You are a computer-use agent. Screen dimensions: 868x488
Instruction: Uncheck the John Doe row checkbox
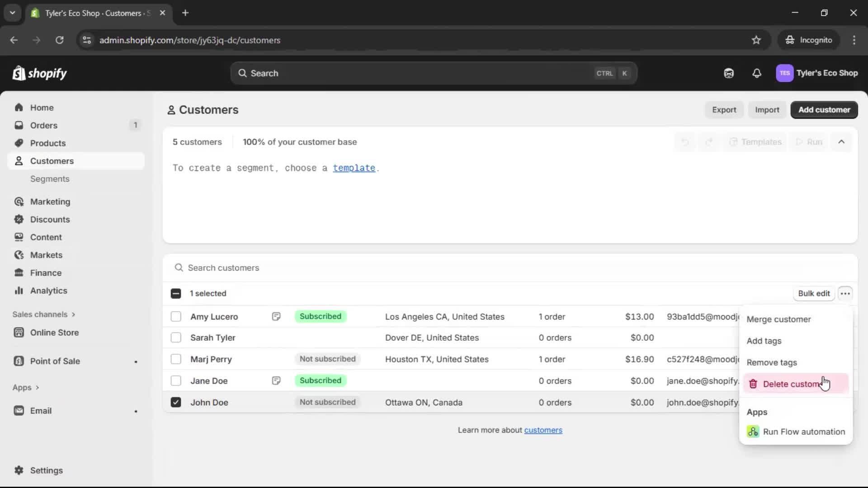[x=176, y=402]
